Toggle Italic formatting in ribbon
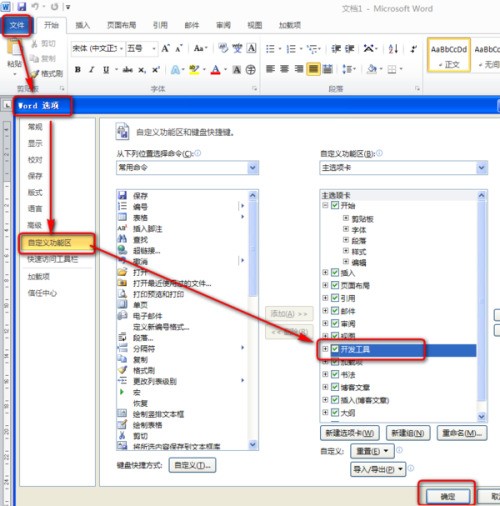 [x=92, y=69]
